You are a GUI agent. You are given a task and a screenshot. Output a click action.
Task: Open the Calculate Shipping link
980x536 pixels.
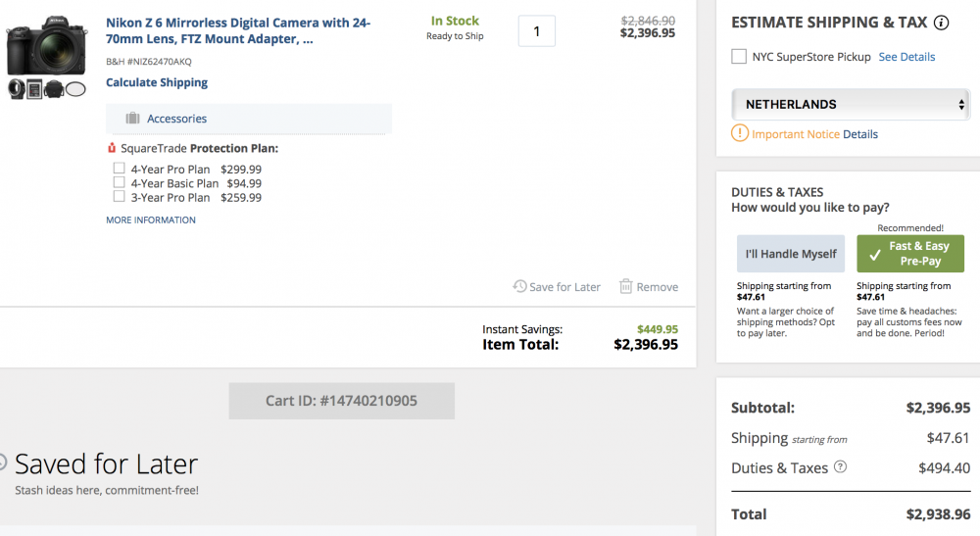157,82
